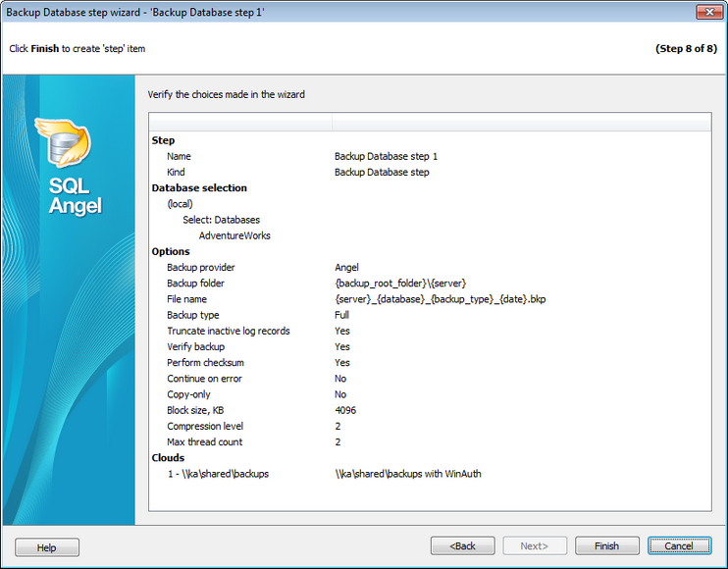Image resolution: width=728 pixels, height=569 pixels.
Task: Click the '{backup_root_folder}\{server}' value
Action: (400, 284)
